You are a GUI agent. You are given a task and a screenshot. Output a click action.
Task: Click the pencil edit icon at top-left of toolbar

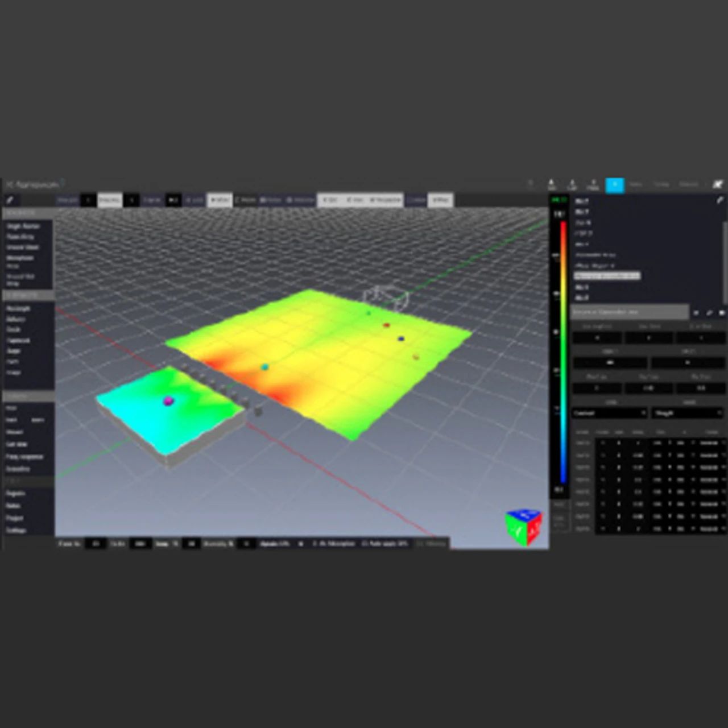tap(10, 200)
